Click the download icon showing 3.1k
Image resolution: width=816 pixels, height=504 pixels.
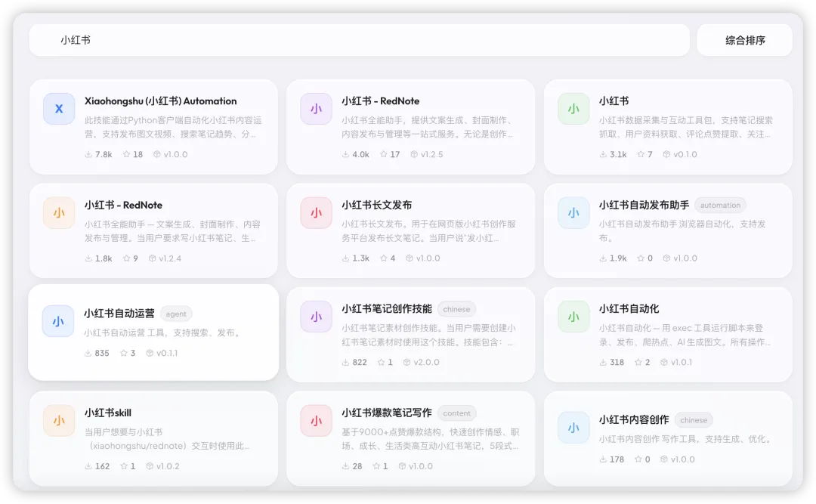pos(603,154)
